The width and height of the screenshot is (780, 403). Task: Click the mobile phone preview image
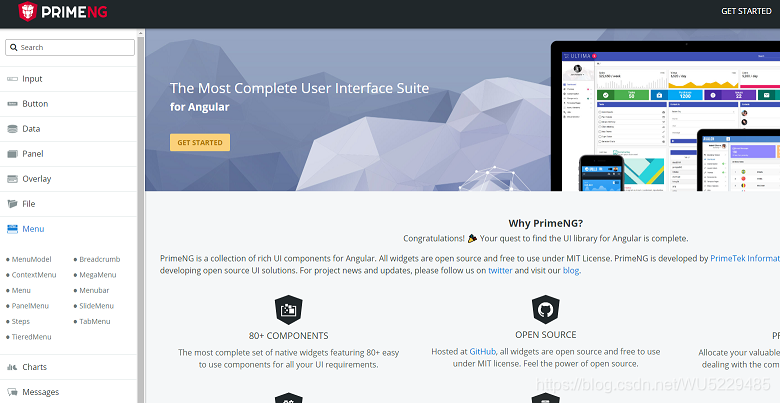pos(602,175)
